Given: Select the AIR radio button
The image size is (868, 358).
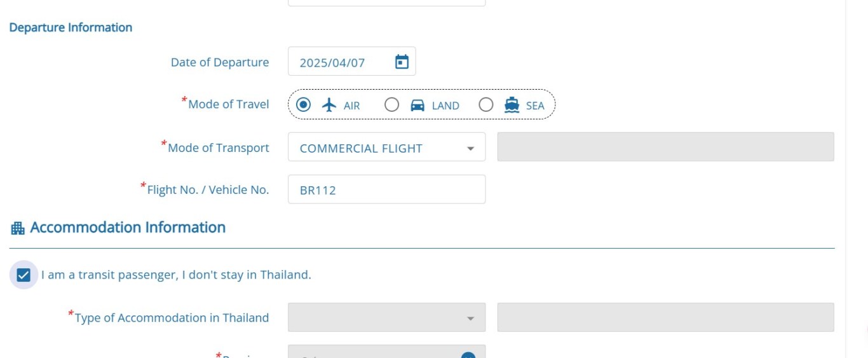Looking at the screenshot, I should tap(304, 104).
